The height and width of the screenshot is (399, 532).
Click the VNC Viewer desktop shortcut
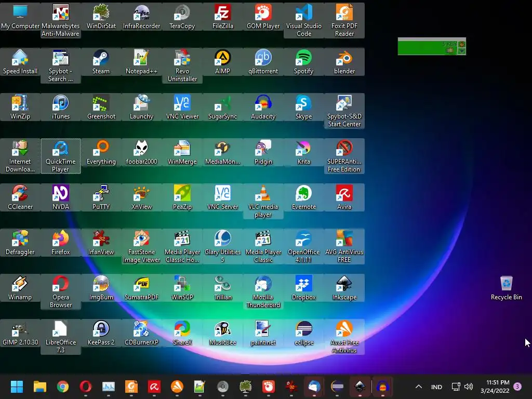[x=182, y=107]
